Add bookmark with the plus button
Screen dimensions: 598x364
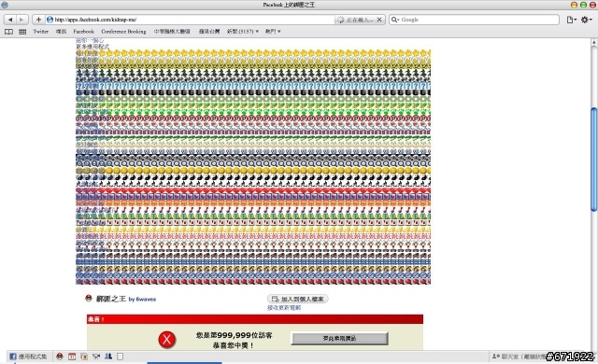pos(38,20)
